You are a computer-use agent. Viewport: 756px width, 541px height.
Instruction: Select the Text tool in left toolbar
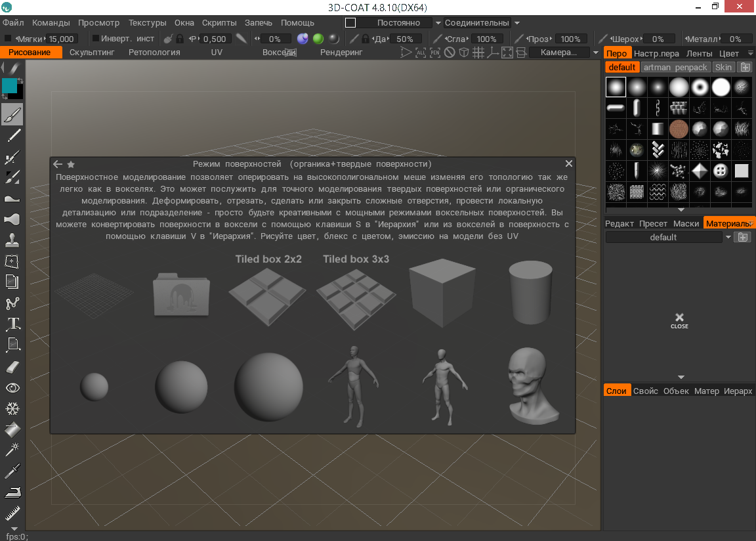(13, 324)
